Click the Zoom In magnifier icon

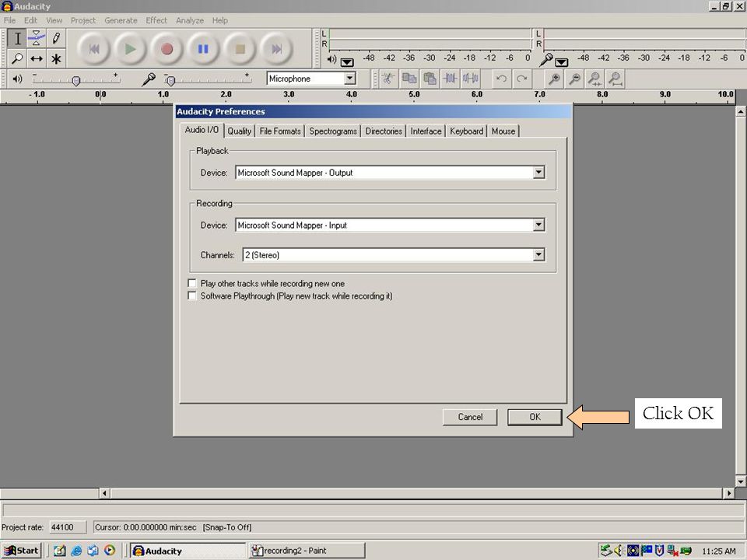[553, 79]
